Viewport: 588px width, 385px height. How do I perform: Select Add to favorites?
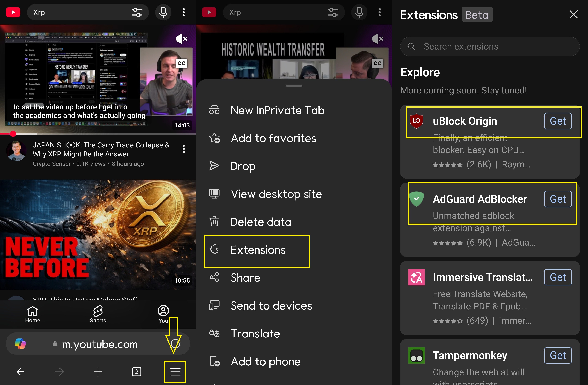coord(294,138)
